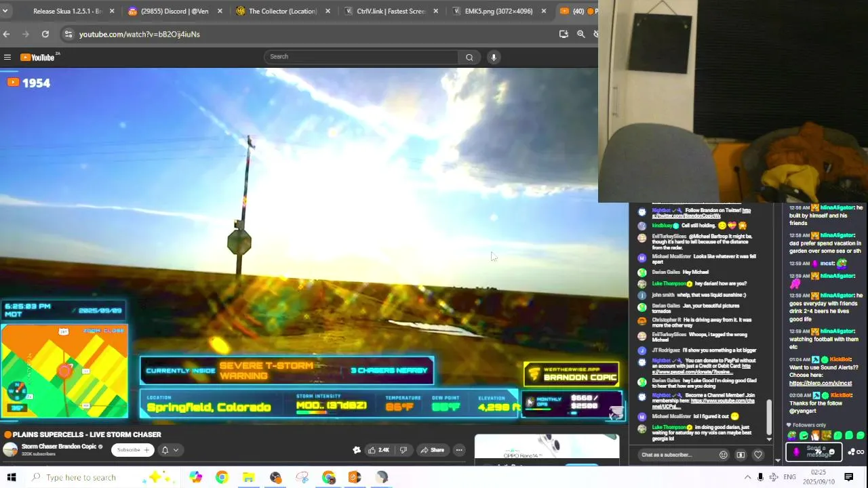Switch to the Release Skua 1.2.5.1 tab
868x488 pixels.
67,11
